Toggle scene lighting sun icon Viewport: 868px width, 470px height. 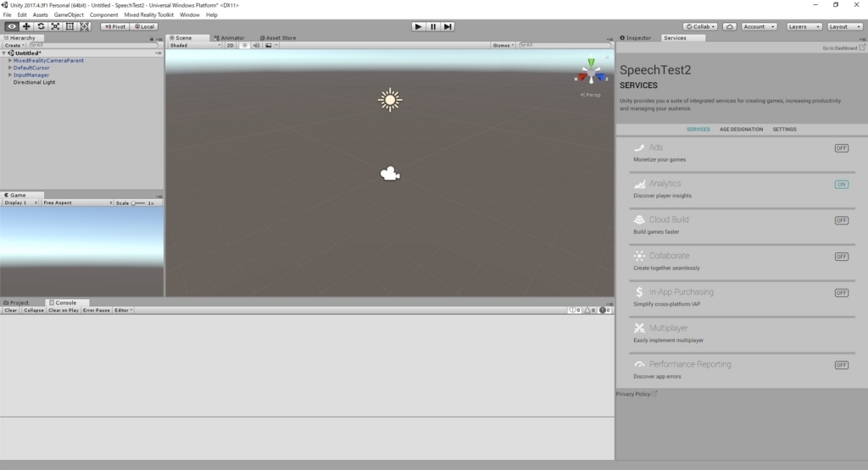click(245, 46)
